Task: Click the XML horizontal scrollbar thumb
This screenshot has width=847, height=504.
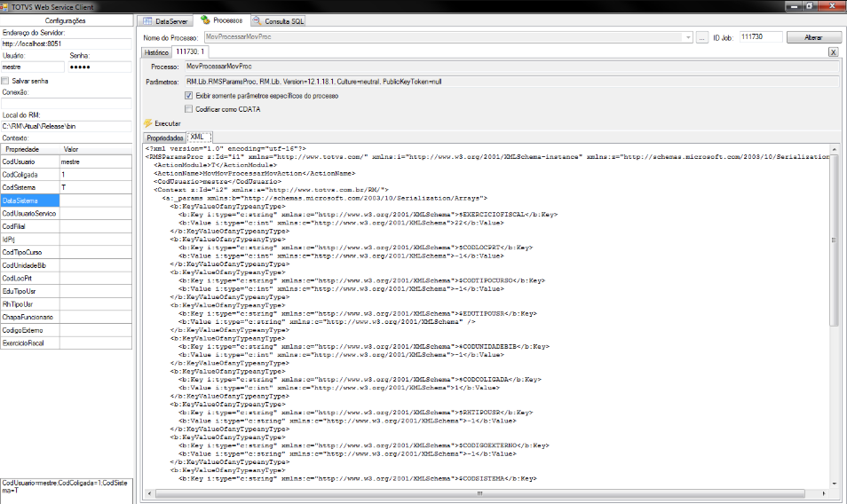Action: tap(479, 493)
